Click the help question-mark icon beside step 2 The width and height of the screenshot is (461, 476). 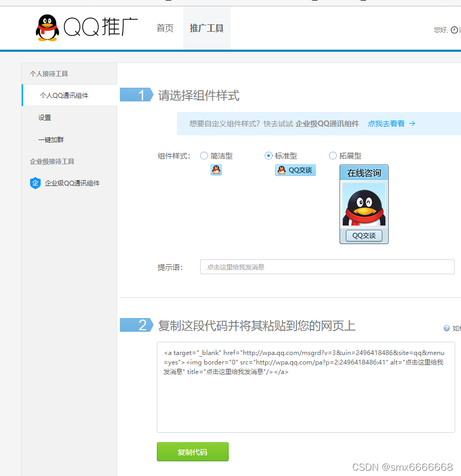pos(446,328)
